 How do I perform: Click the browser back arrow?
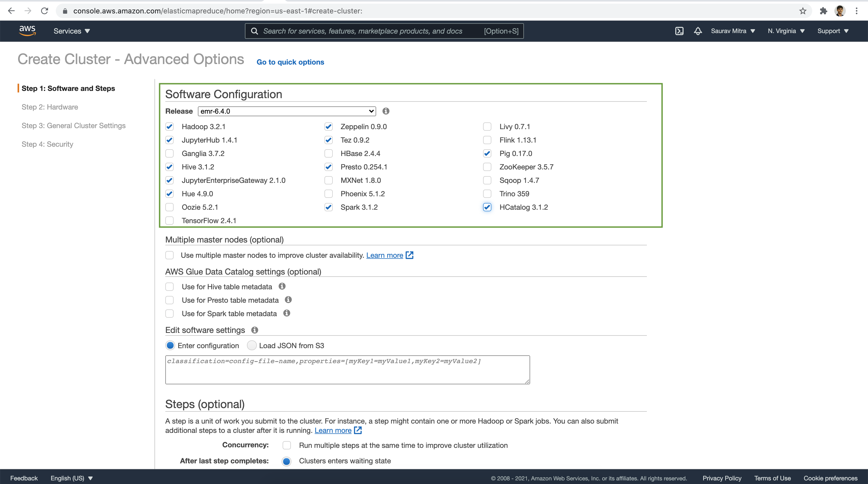pyautogui.click(x=11, y=11)
